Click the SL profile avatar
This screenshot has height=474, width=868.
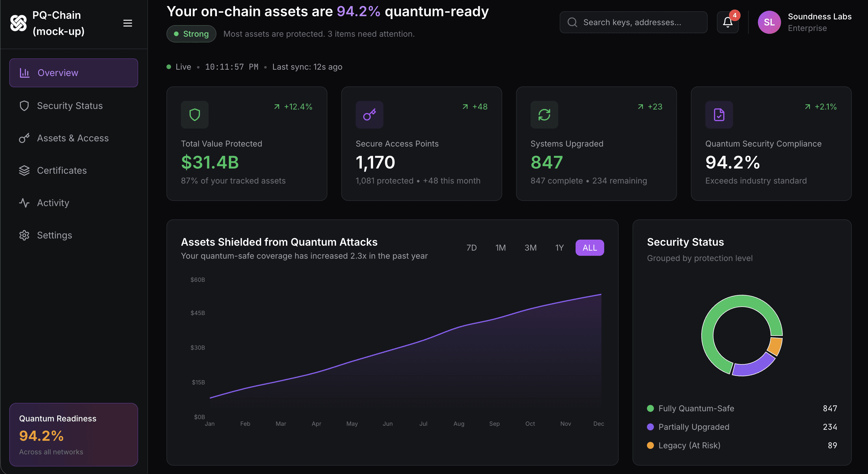[769, 22]
